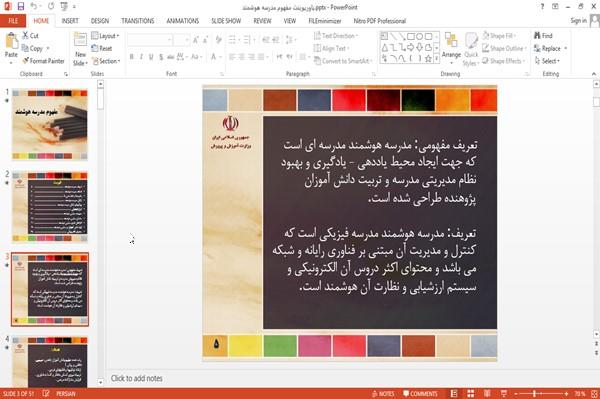Switch to the INSERT tab
The height and width of the screenshot is (399, 600).
point(70,21)
